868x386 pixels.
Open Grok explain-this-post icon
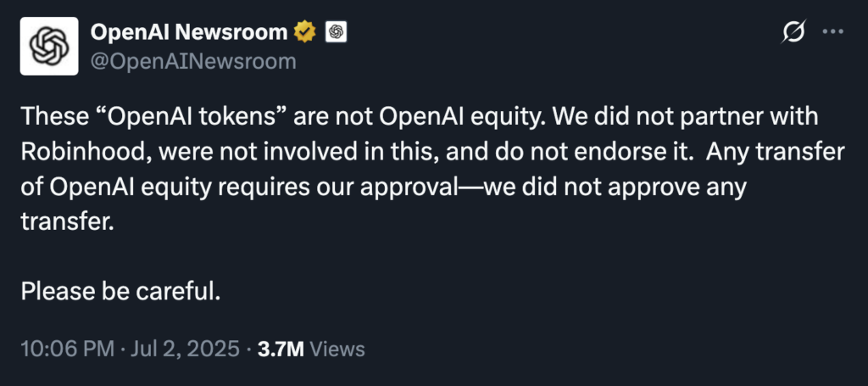tap(793, 32)
